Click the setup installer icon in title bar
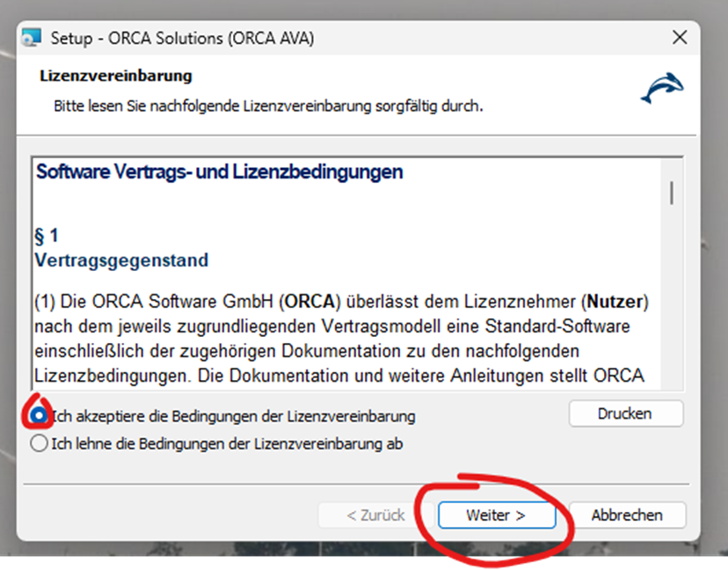 pos(32,38)
